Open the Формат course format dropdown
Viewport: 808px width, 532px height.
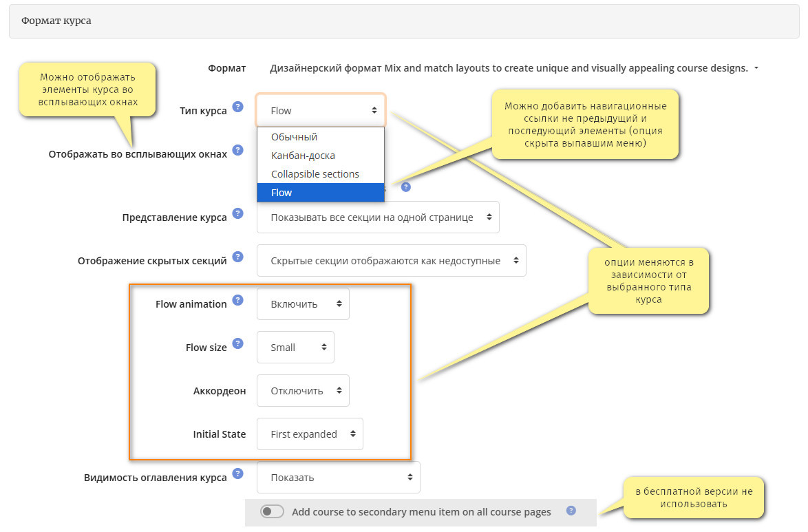pos(513,68)
